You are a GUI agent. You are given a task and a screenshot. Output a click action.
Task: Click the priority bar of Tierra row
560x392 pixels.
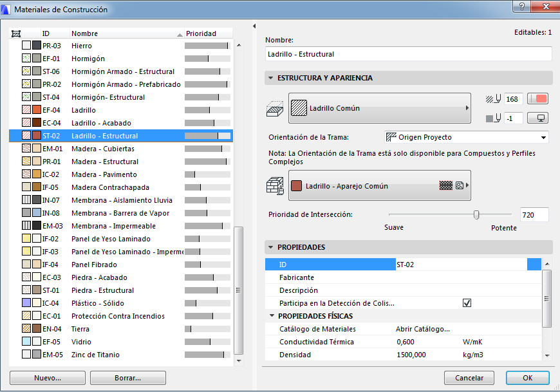pyautogui.click(x=207, y=328)
